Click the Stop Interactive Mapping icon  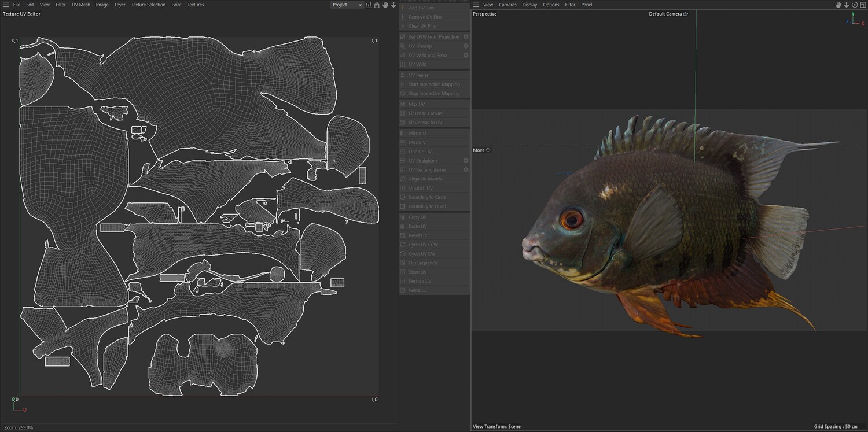click(403, 94)
